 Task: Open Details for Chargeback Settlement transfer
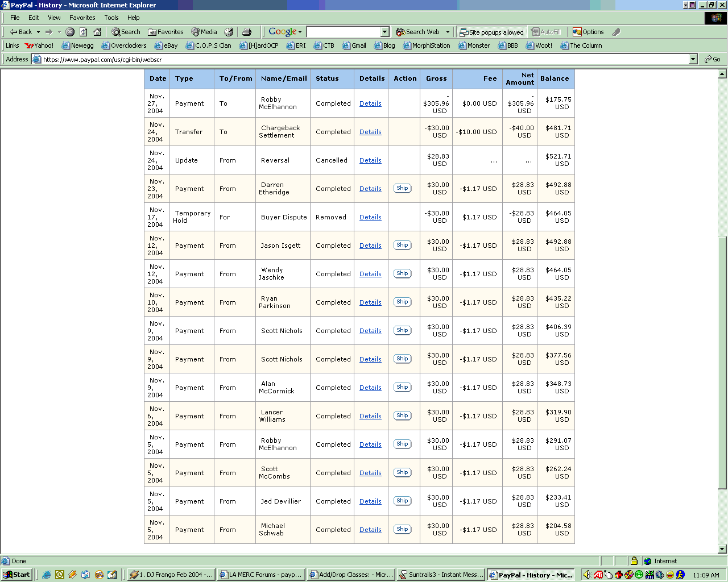pos(370,132)
